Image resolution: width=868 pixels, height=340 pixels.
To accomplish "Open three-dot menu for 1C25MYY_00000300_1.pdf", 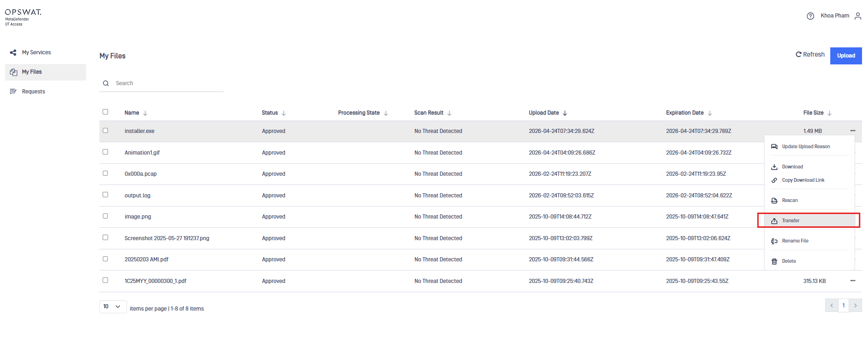I will point(853,281).
